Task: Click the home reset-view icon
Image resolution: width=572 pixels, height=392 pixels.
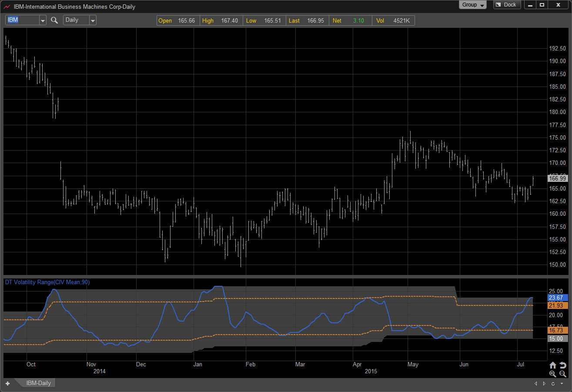Action: (x=553, y=365)
